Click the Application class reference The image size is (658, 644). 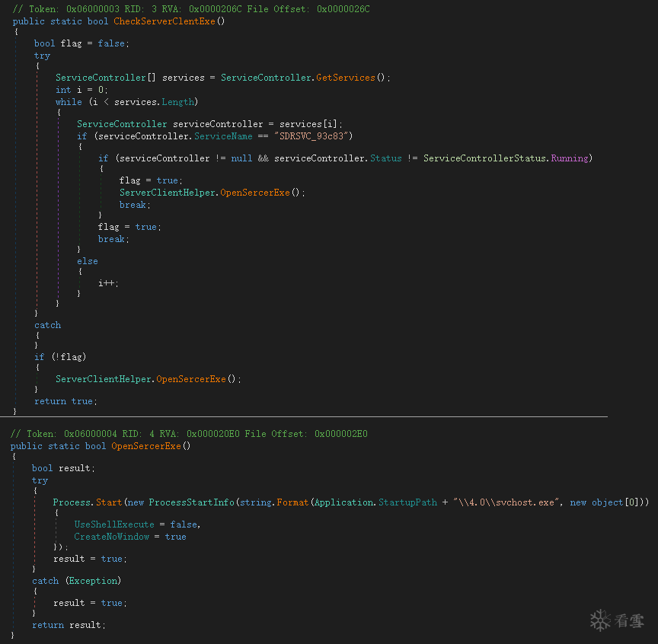pos(343,502)
